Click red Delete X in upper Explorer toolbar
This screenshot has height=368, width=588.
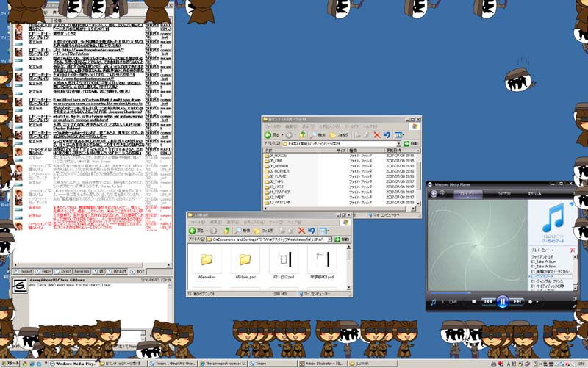(x=377, y=135)
